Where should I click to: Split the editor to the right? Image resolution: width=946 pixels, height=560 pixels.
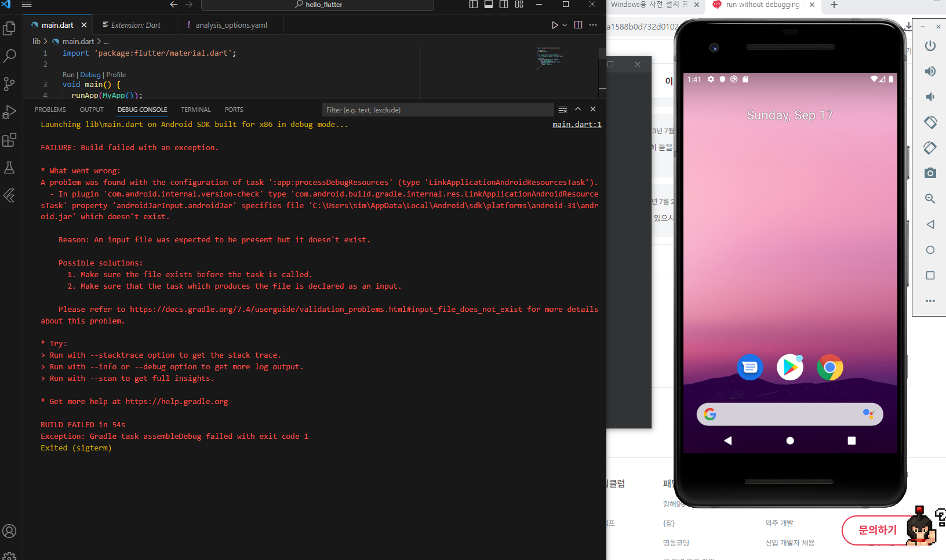[578, 25]
